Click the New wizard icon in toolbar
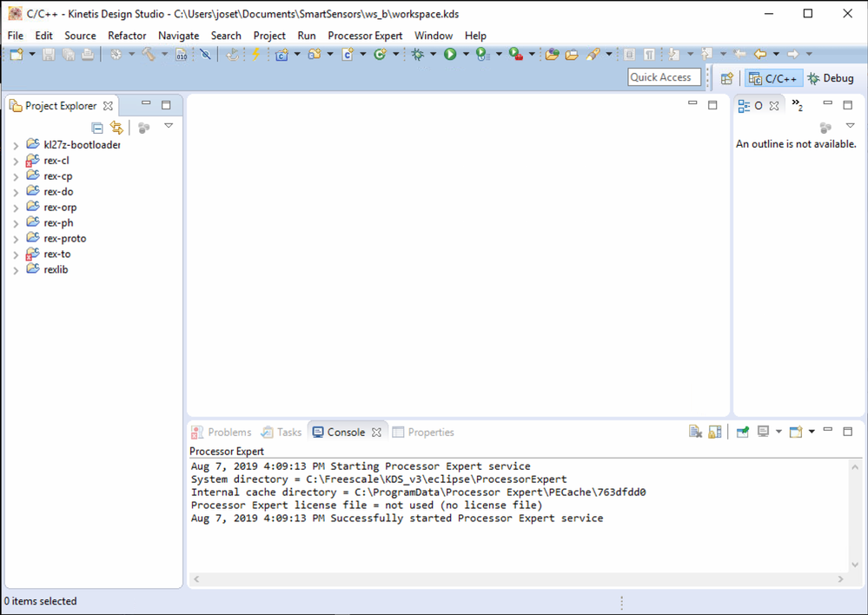The height and width of the screenshot is (615, 868). [x=17, y=54]
